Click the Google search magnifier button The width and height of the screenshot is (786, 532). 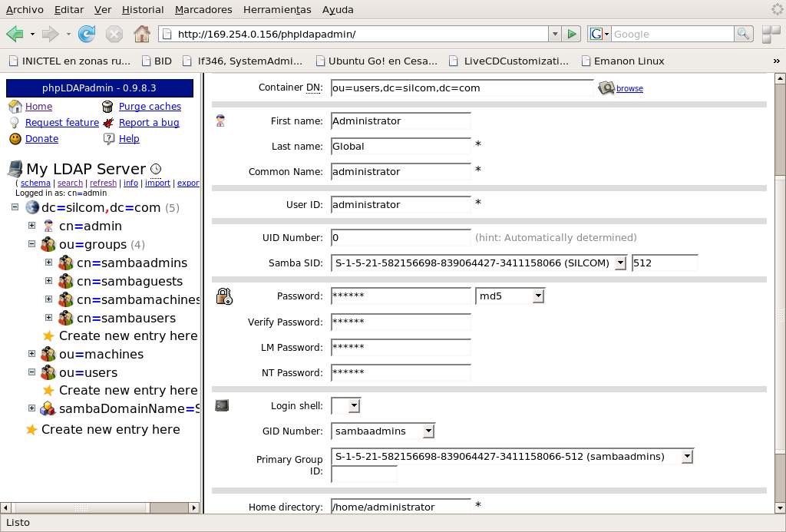tap(743, 34)
